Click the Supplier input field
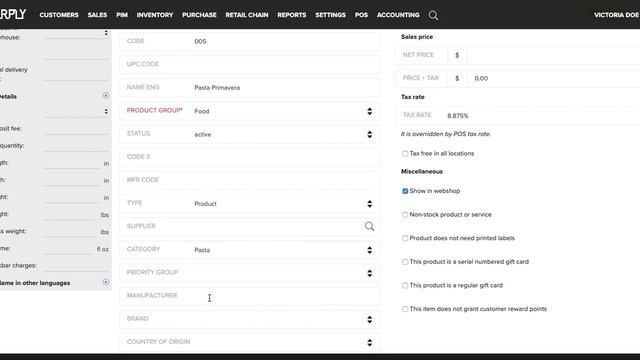640x360 pixels. 249,227
